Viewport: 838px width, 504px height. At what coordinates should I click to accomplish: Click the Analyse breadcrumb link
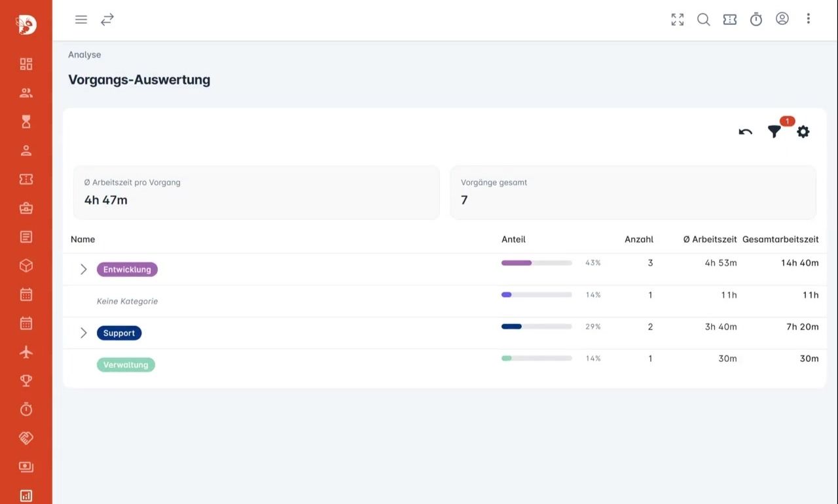(84, 55)
